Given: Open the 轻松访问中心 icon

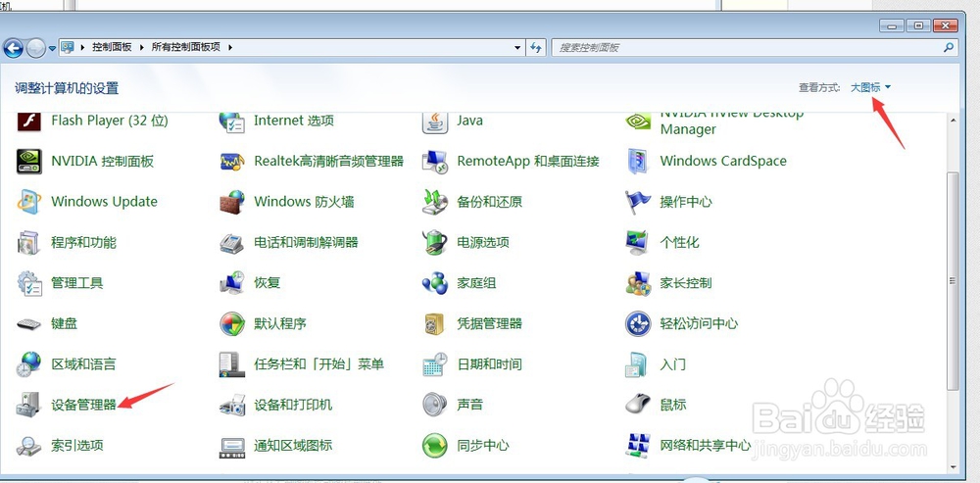Looking at the screenshot, I should (638, 323).
